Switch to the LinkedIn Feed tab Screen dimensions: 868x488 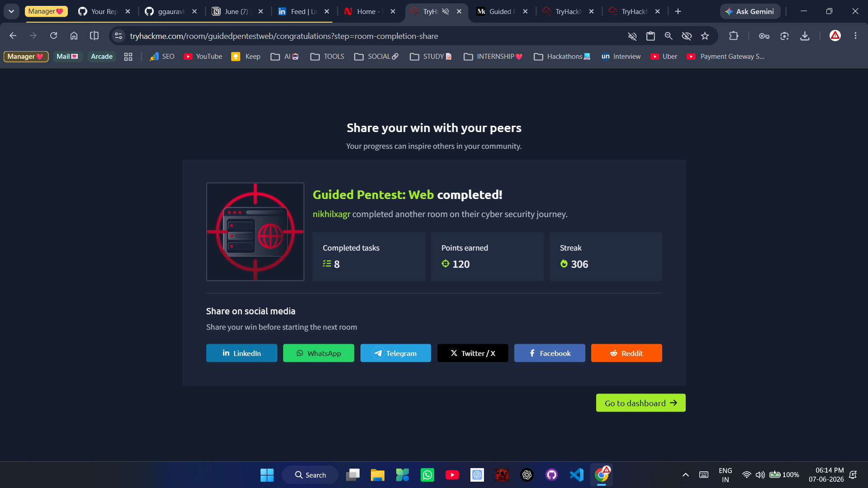pos(304,11)
